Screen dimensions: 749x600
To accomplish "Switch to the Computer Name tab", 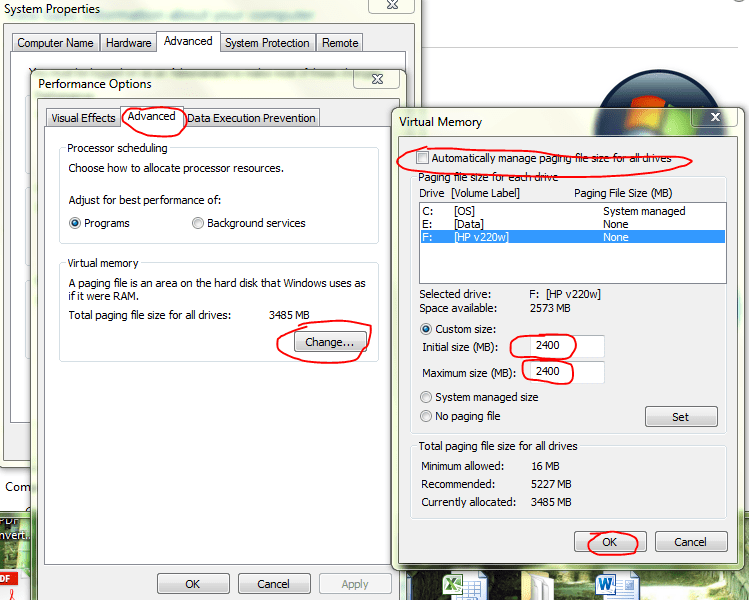I will [55, 43].
